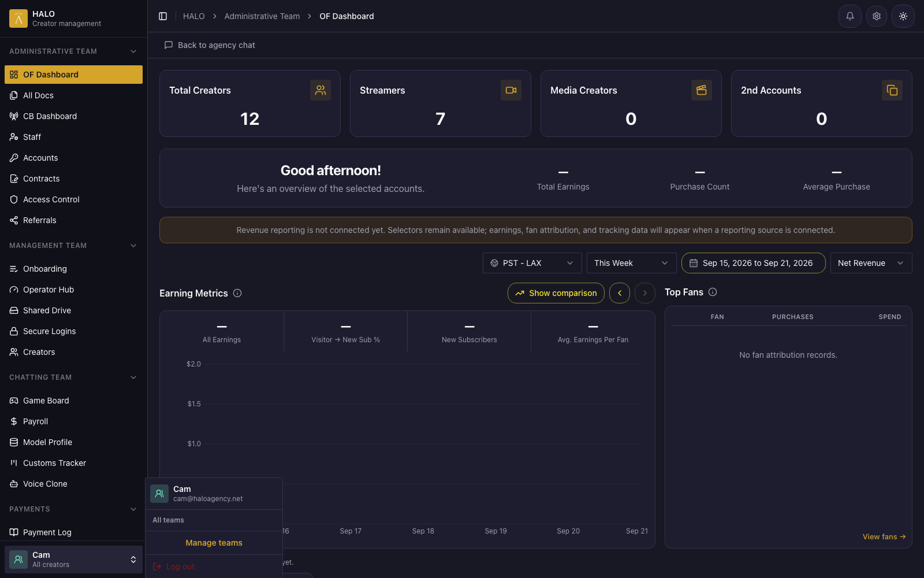This screenshot has height=578, width=924.
Task: Click the PURCHASES column header
Action: 793,317
